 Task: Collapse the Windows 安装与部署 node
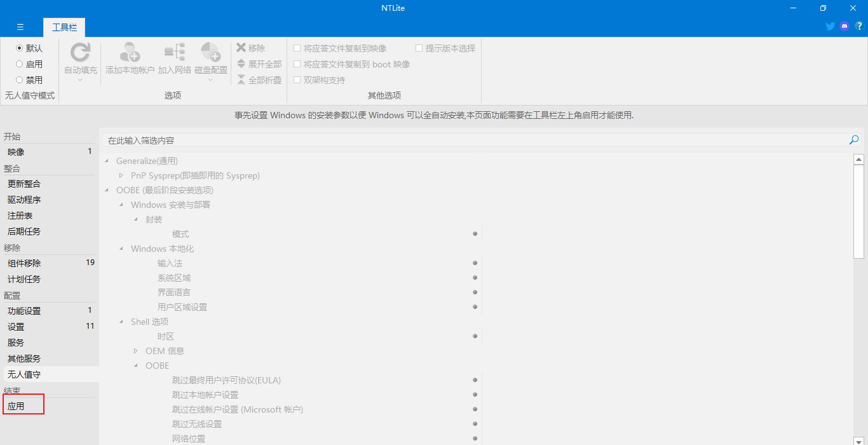click(x=121, y=205)
